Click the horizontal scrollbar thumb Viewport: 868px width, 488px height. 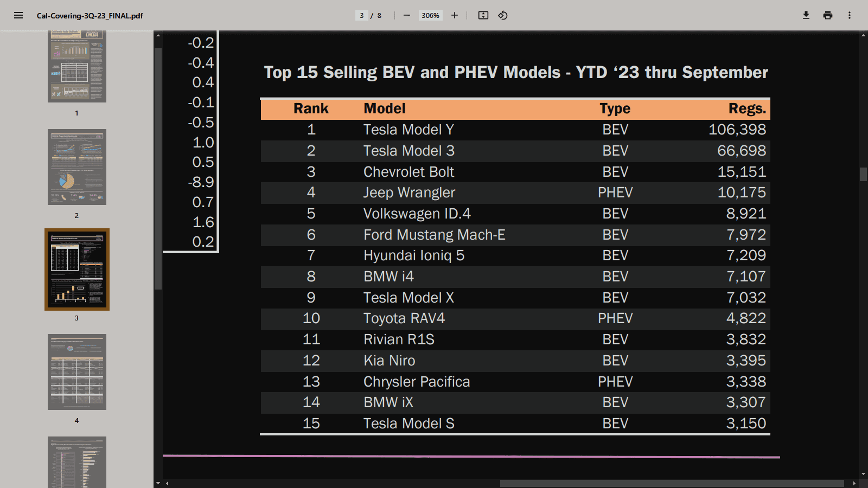[672, 483]
